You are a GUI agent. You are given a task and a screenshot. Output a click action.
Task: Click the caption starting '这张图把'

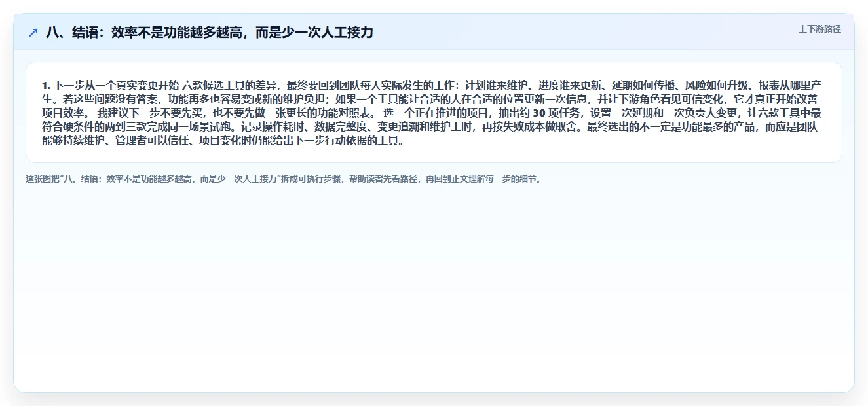coord(284,178)
